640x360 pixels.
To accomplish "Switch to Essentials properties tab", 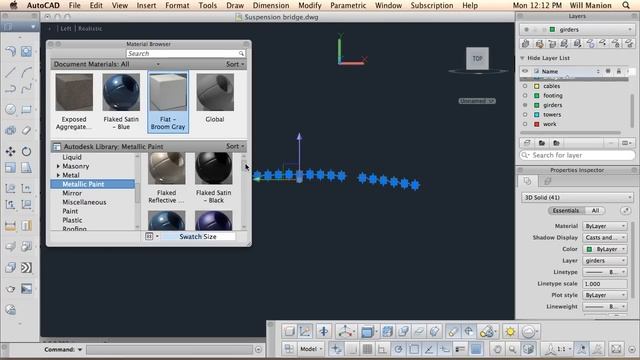I will (566, 211).
